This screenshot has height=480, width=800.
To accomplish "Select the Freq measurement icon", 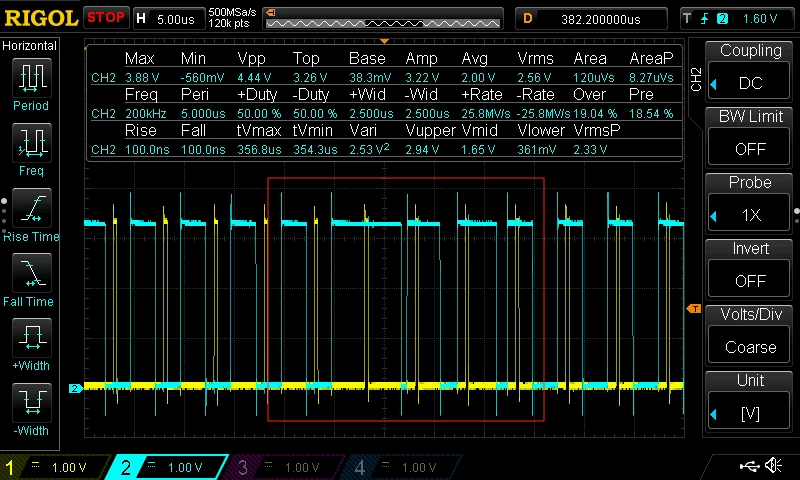I will point(32,143).
